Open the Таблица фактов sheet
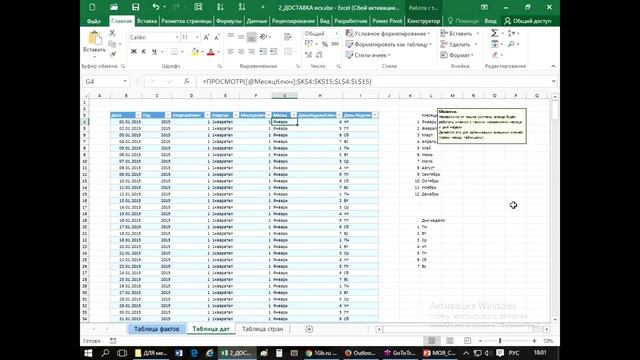This screenshot has height=360, width=640. [x=157, y=329]
